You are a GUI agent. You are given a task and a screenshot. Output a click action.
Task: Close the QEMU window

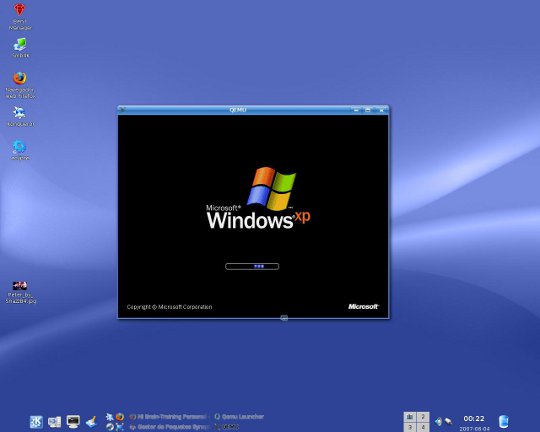coord(381,110)
